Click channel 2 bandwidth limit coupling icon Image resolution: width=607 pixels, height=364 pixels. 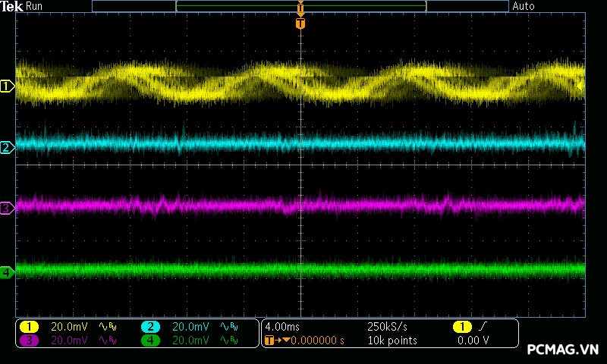coord(228,327)
